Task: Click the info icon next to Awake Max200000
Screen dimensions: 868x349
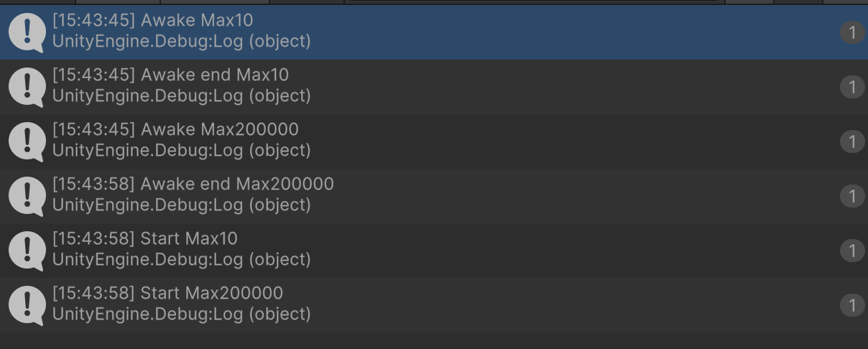Action: 27,141
